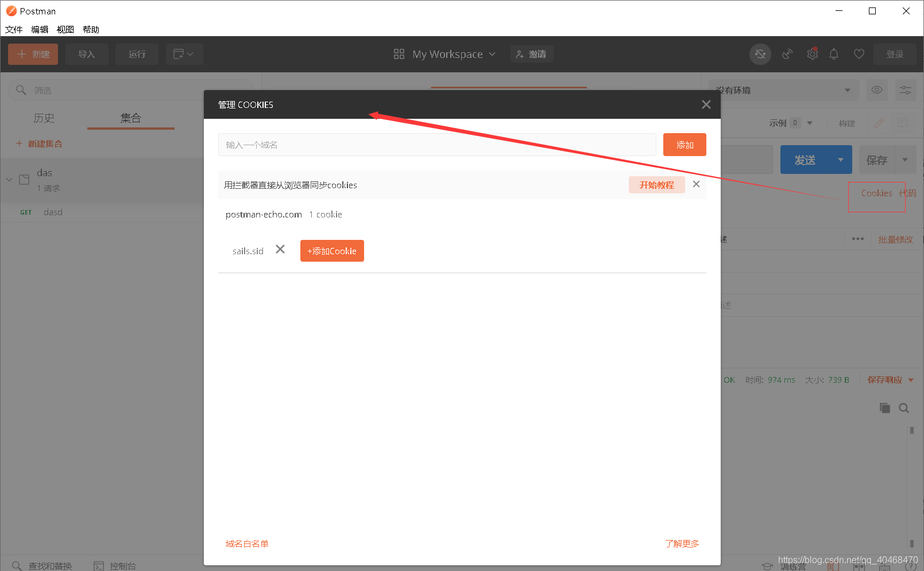Open the settings gear icon
Screen dimensions: 924x571
812,54
